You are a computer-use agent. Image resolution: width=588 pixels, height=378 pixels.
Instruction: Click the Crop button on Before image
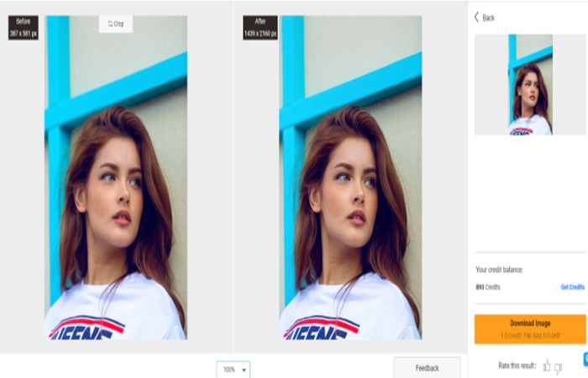click(x=116, y=24)
